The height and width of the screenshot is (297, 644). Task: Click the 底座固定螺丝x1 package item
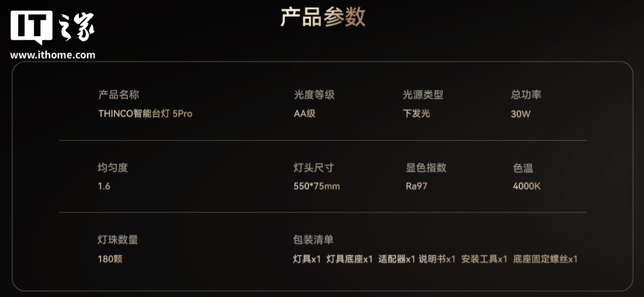pyautogui.click(x=545, y=259)
